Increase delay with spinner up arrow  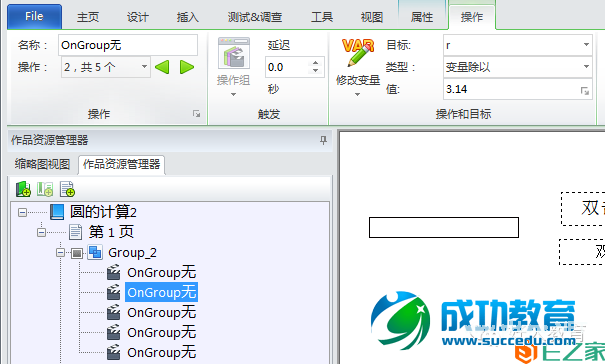click(x=316, y=63)
